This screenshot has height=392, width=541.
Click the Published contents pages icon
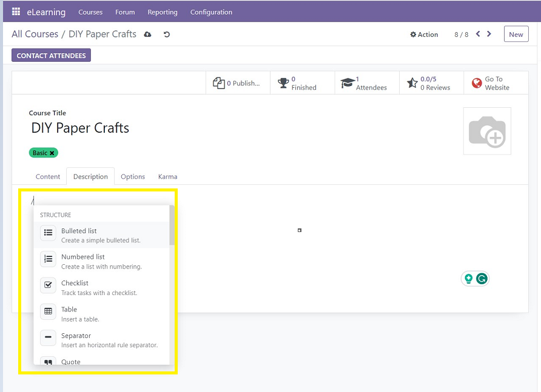(219, 83)
